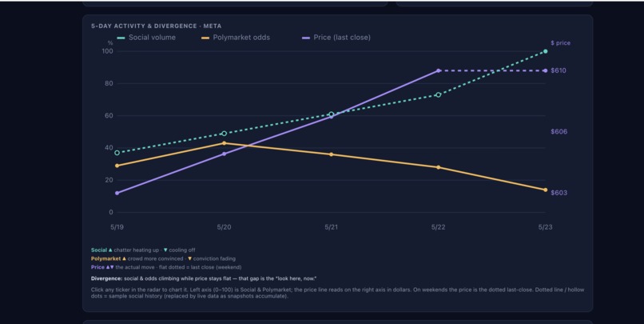Screen dimensions: 644x324
Task: Select the Price data point at 5/22
Action: pos(438,70)
